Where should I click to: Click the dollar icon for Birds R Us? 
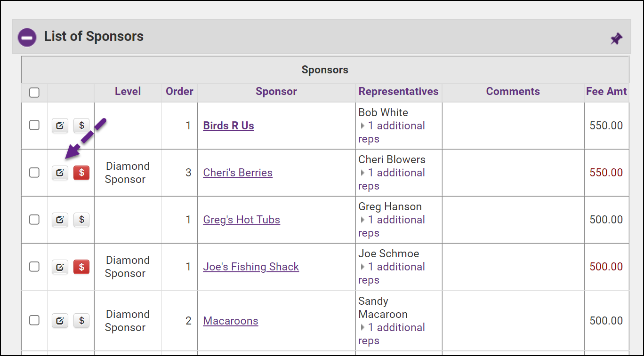[x=81, y=126]
